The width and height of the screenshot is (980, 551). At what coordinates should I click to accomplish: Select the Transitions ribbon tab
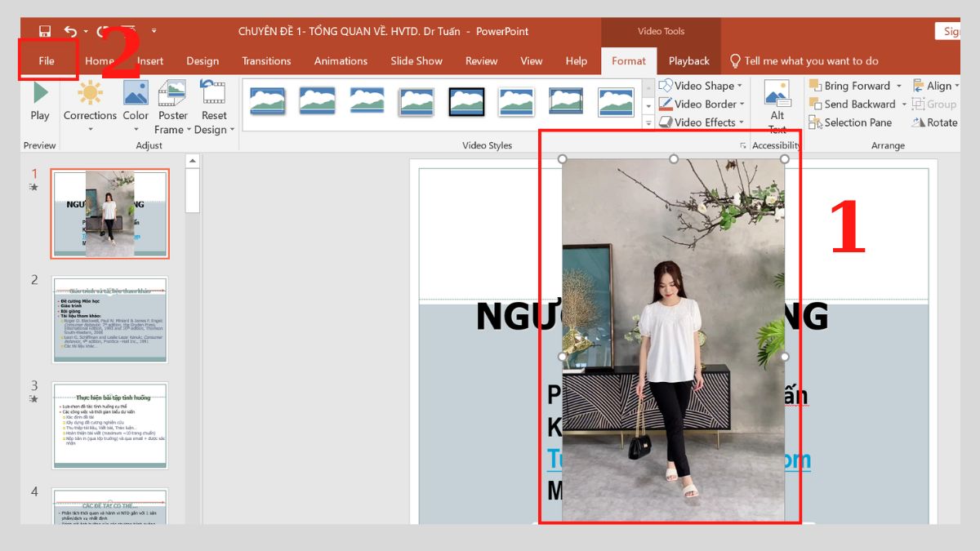(x=267, y=60)
